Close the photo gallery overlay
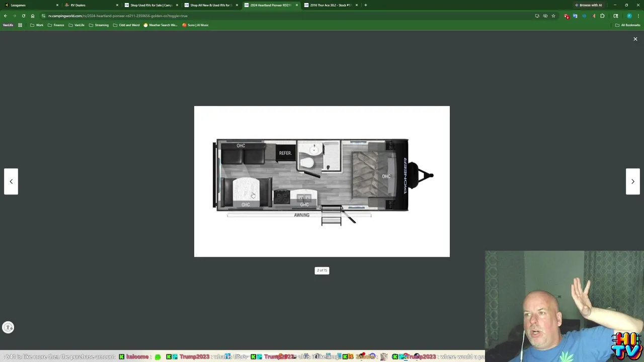This screenshot has width=644, height=362. point(635,39)
